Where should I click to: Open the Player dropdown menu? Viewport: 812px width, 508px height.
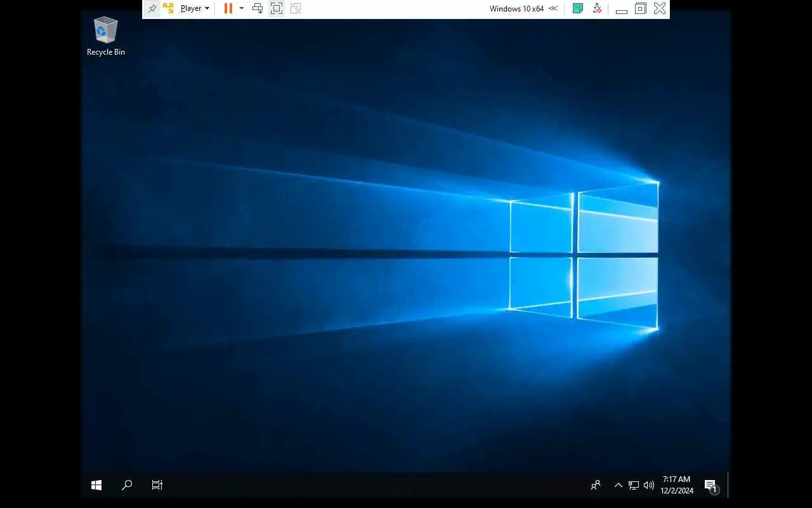pyautogui.click(x=195, y=8)
